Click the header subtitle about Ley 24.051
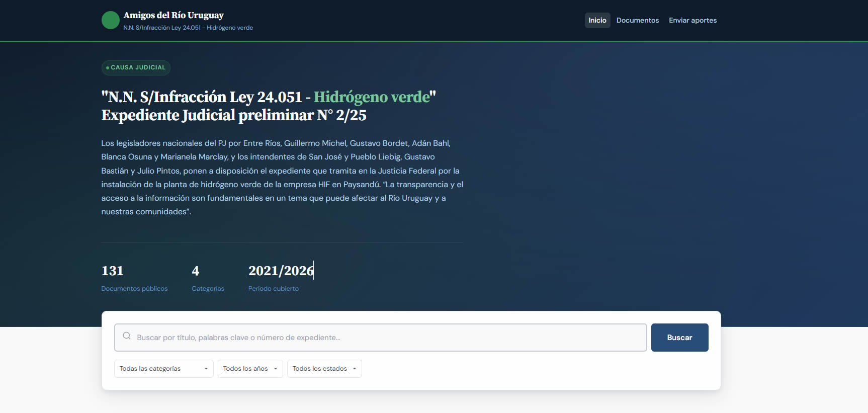The width and height of the screenshot is (868, 413). [188, 28]
